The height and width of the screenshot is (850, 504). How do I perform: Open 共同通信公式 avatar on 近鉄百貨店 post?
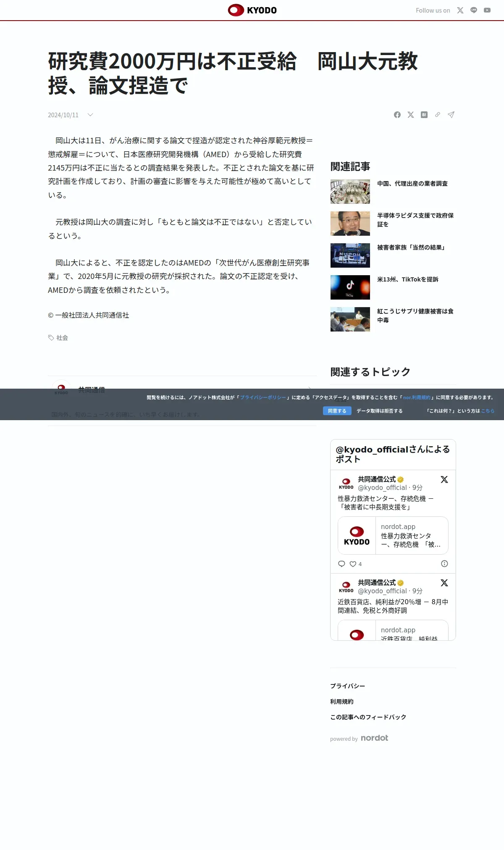coord(346,587)
